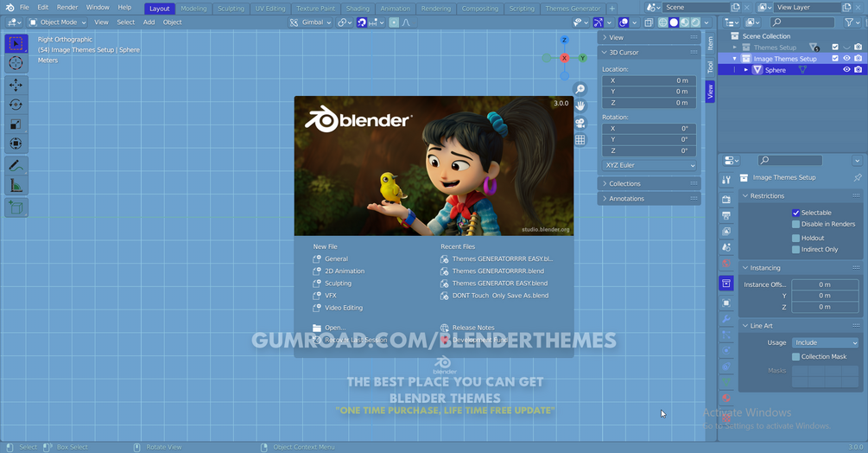Toggle Image Themes Setup collection visibility eye

pyautogui.click(x=846, y=59)
